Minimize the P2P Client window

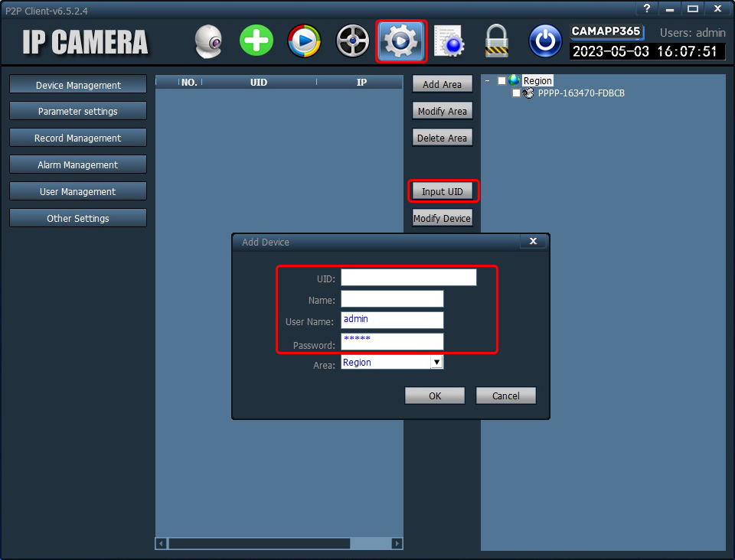[670, 8]
